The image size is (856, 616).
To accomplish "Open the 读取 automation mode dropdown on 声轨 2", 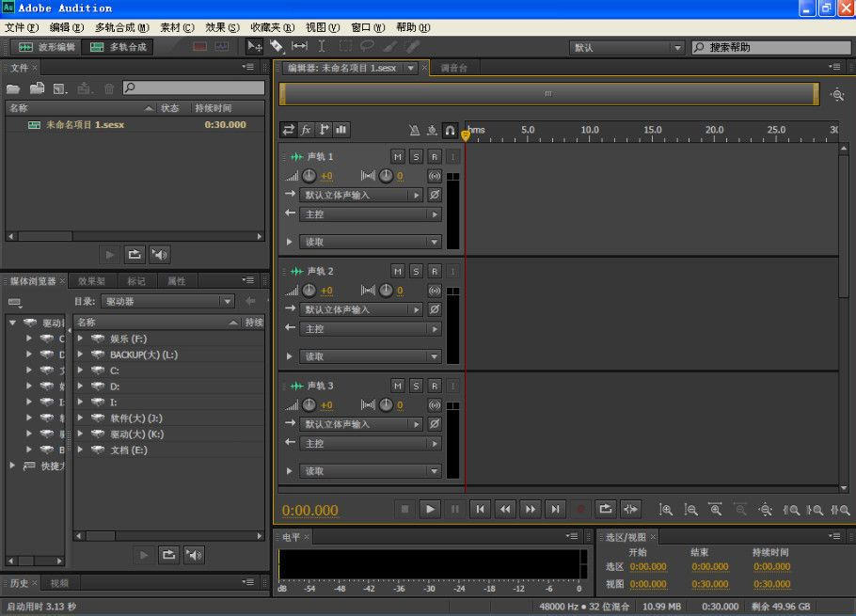I will (367, 355).
